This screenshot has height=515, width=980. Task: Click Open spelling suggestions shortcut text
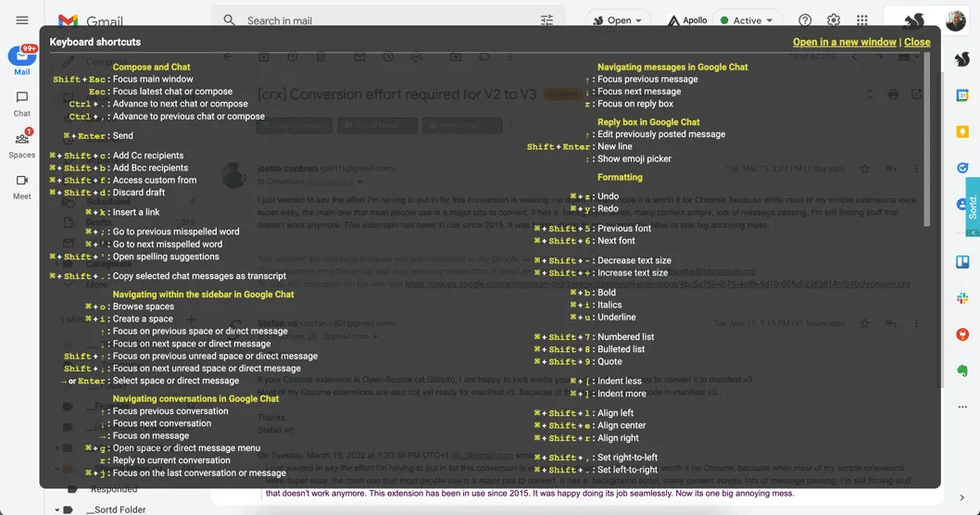click(x=166, y=257)
